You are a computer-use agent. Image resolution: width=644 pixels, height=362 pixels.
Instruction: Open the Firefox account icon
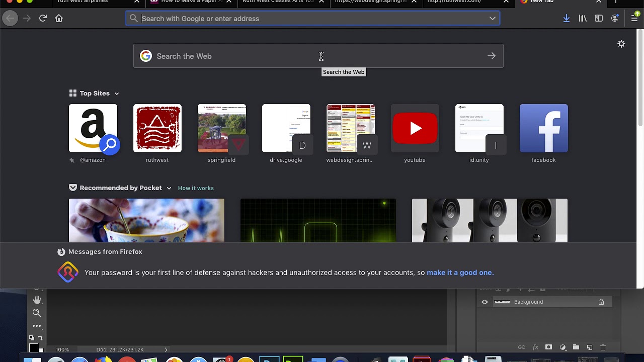615,18
